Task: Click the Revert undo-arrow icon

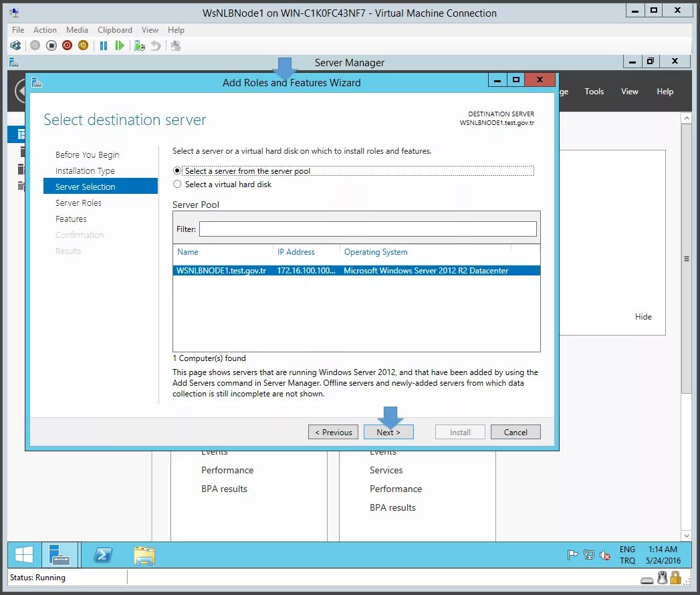Action: (x=155, y=45)
